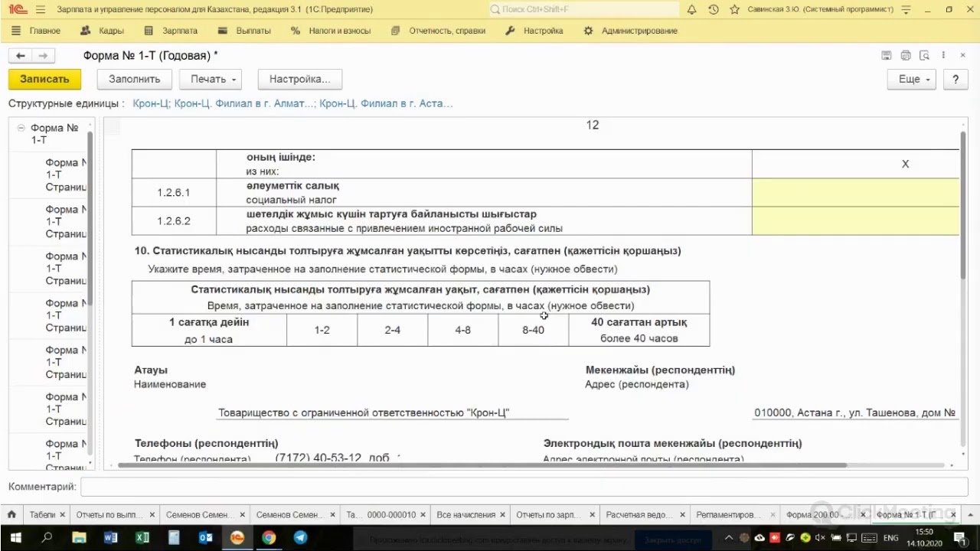Image resolution: width=980 pixels, height=551 pixels.
Task: Open the Администрирование section
Action: [x=631, y=31]
